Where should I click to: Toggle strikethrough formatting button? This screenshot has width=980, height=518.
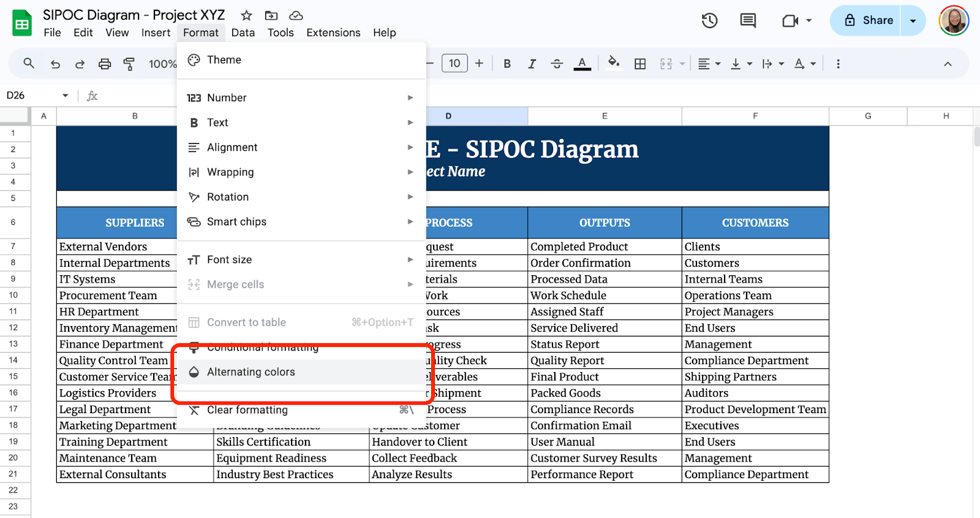pos(557,64)
